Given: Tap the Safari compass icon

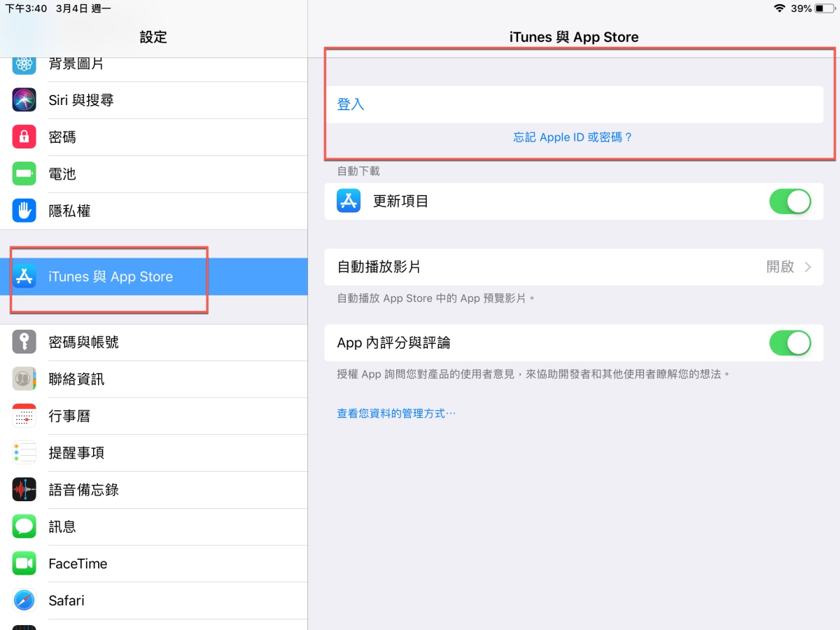Looking at the screenshot, I should tap(24, 601).
